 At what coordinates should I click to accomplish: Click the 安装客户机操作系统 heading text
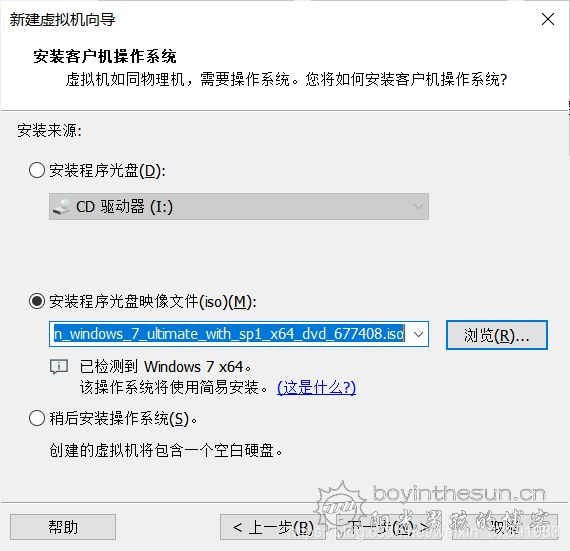point(105,56)
